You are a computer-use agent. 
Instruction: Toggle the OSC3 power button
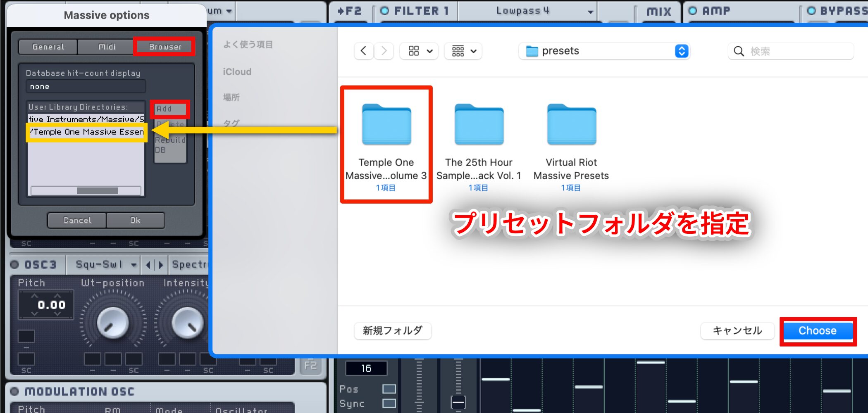pos(15,264)
